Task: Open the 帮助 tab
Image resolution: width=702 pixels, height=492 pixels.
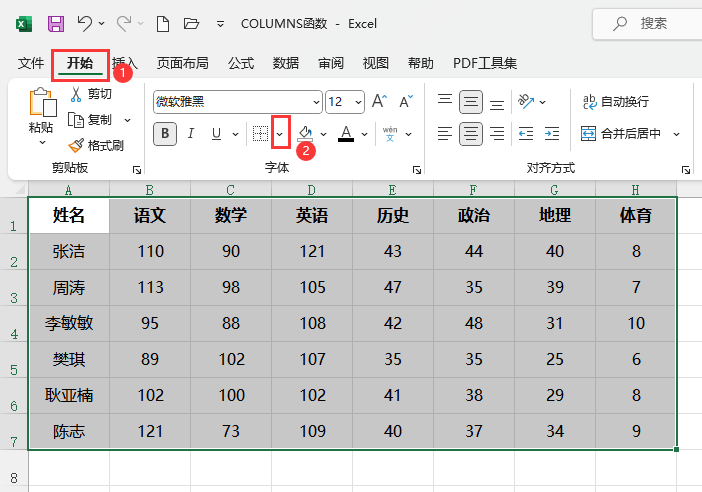Action: [420, 63]
